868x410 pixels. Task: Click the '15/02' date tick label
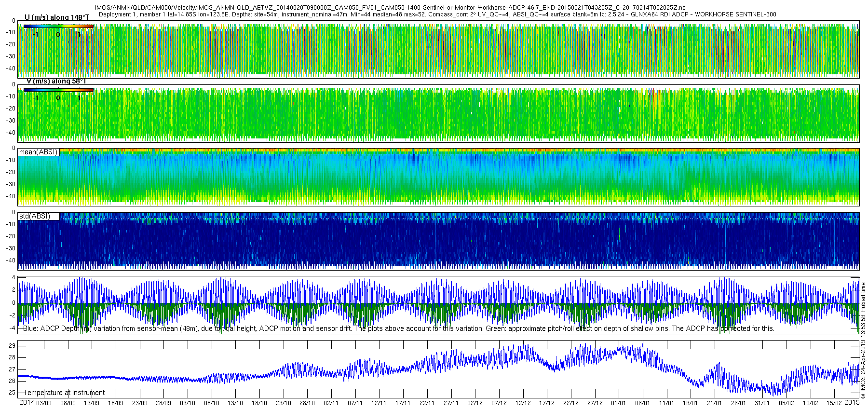[834, 403]
